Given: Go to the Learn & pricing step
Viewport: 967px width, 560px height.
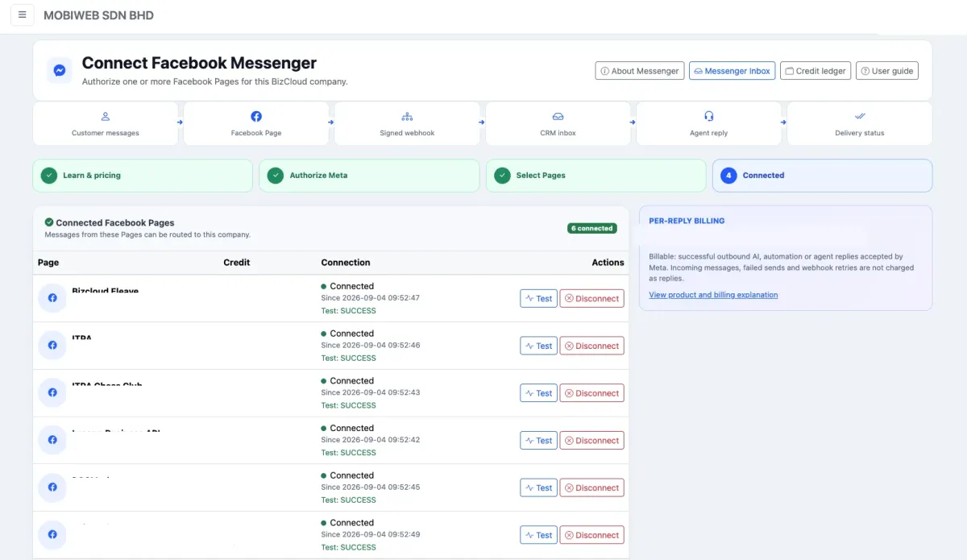Looking at the screenshot, I should tap(143, 176).
